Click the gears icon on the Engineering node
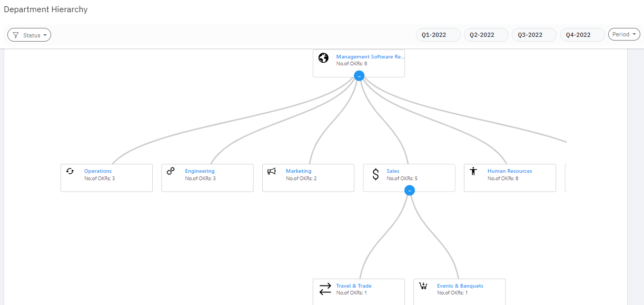Screen dimensions: 644x305 tap(171, 171)
